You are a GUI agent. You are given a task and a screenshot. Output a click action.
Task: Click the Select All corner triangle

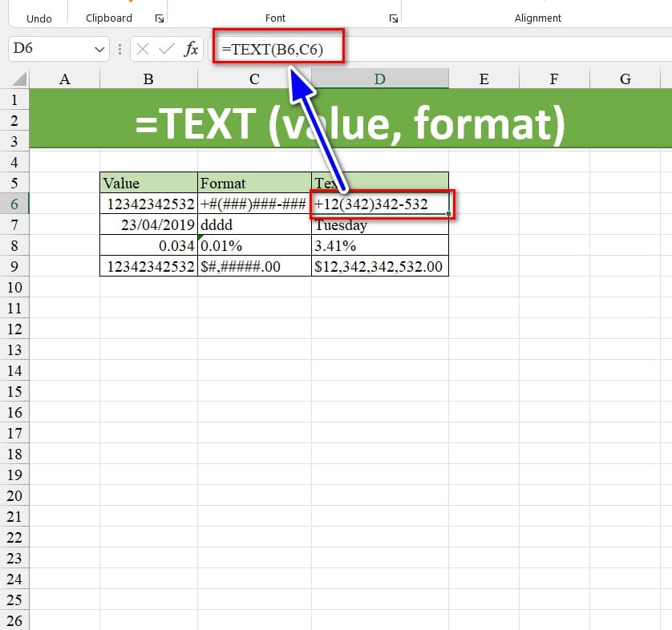pos(17,79)
